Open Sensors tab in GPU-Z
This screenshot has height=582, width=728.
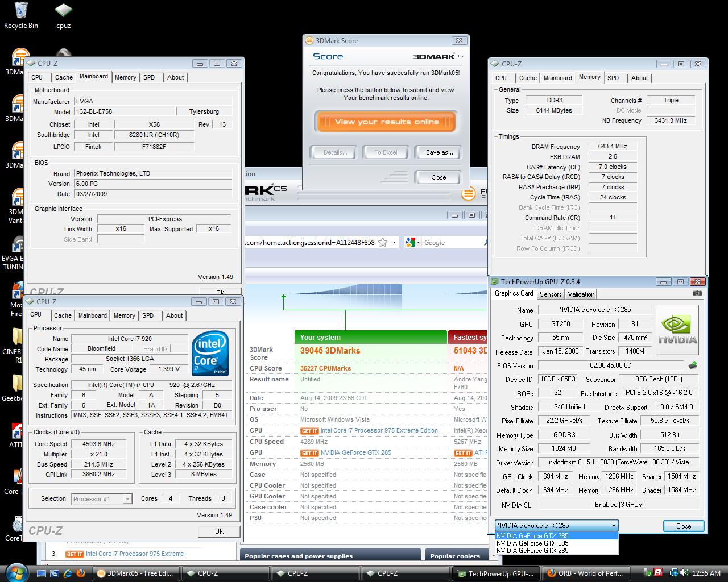(551, 294)
